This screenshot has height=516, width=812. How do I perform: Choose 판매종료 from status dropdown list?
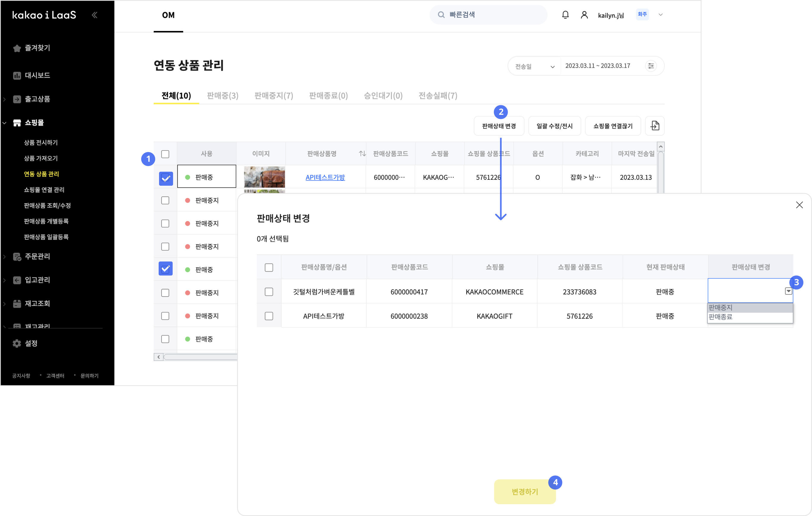(x=721, y=317)
